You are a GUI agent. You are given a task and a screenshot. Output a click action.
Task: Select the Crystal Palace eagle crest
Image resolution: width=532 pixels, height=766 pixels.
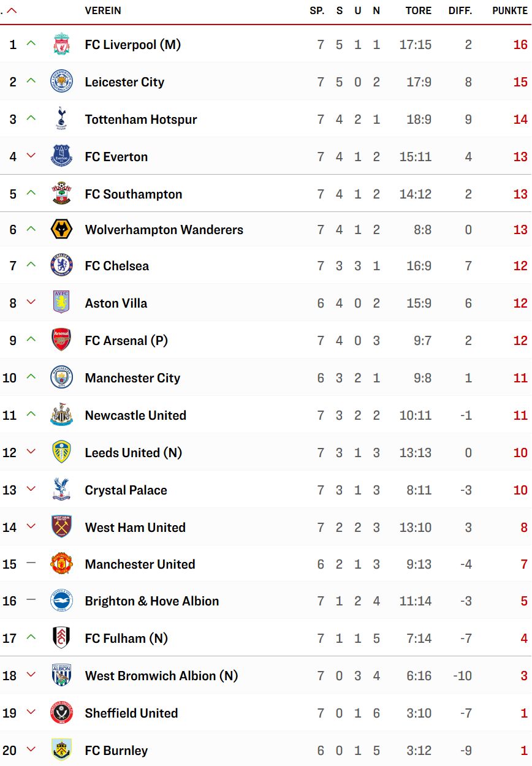pos(61,490)
